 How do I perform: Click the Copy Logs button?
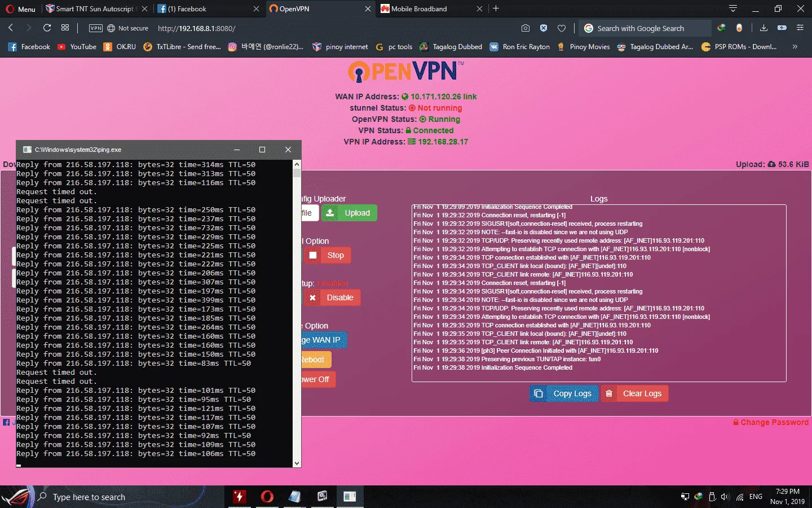(x=564, y=393)
